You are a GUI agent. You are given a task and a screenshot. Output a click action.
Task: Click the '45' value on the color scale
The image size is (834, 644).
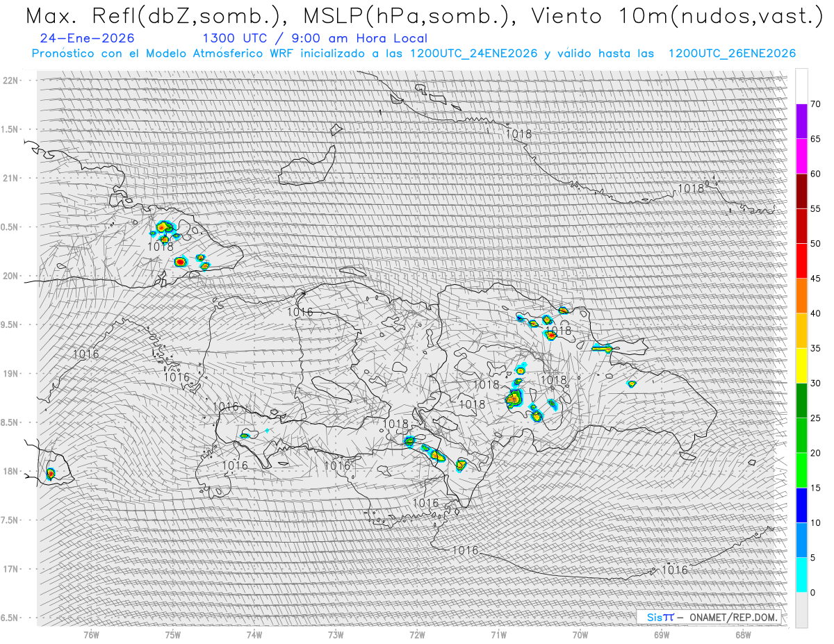coord(815,279)
